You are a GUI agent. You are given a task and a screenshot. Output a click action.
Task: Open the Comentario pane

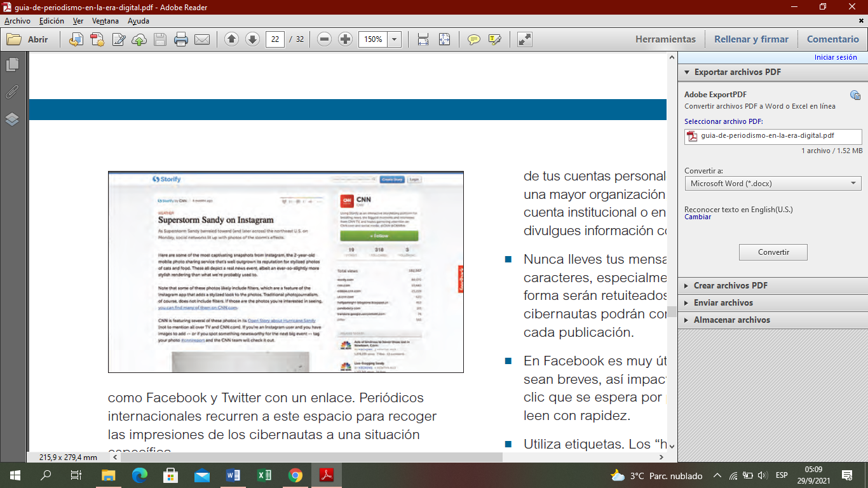pyautogui.click(x=832, y=39)
